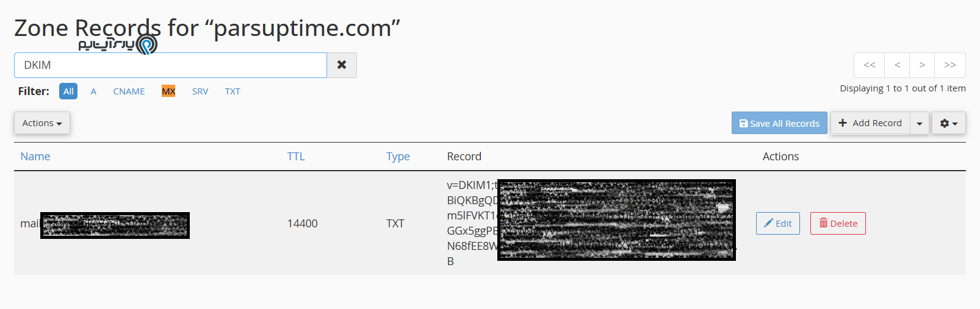Expand the Actions dropdown

click(x=42, y=123)
